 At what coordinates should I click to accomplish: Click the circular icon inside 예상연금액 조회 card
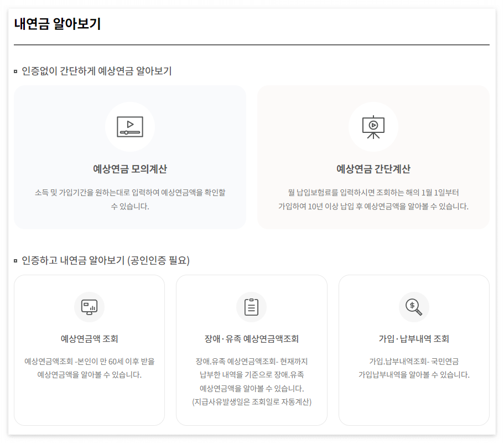click(x=90, y=307)
